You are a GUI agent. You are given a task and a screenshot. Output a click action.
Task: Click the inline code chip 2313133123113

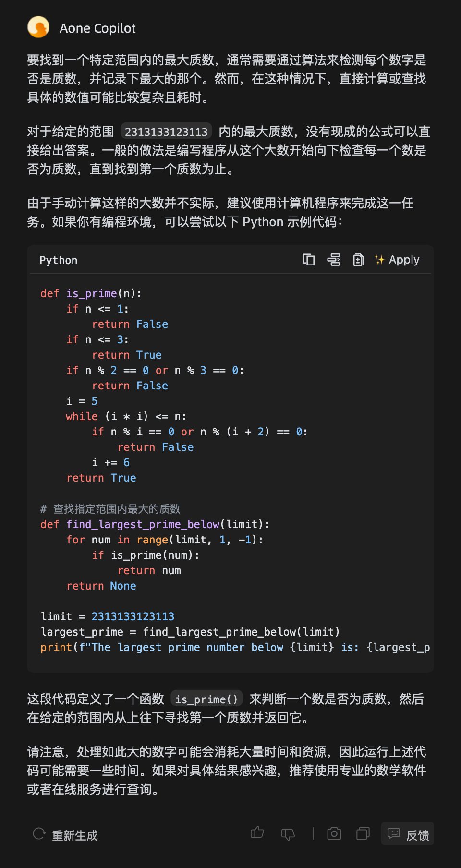[166, 132]
